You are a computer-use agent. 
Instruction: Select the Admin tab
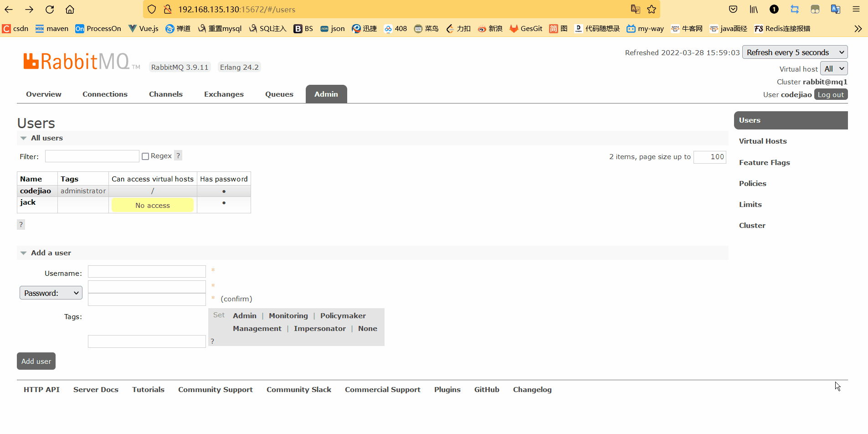coord(326,94)
